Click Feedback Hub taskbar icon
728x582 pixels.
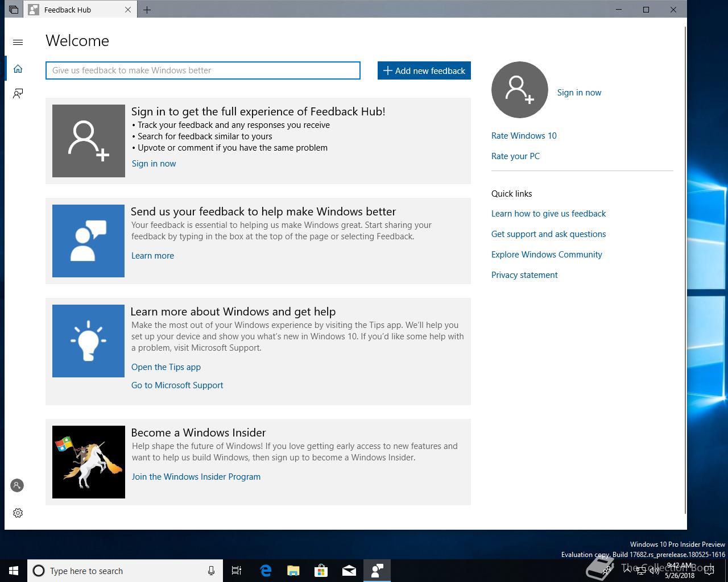click(377, 571)
